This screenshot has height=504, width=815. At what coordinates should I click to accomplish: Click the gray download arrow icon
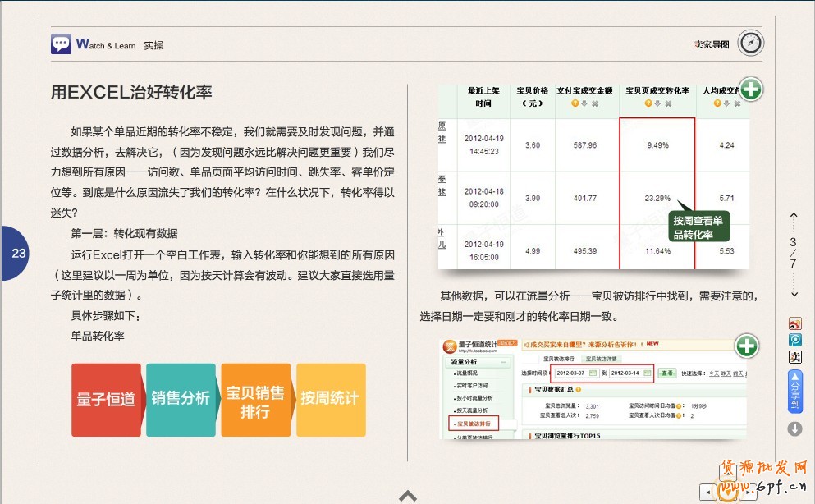coord(794,428)
